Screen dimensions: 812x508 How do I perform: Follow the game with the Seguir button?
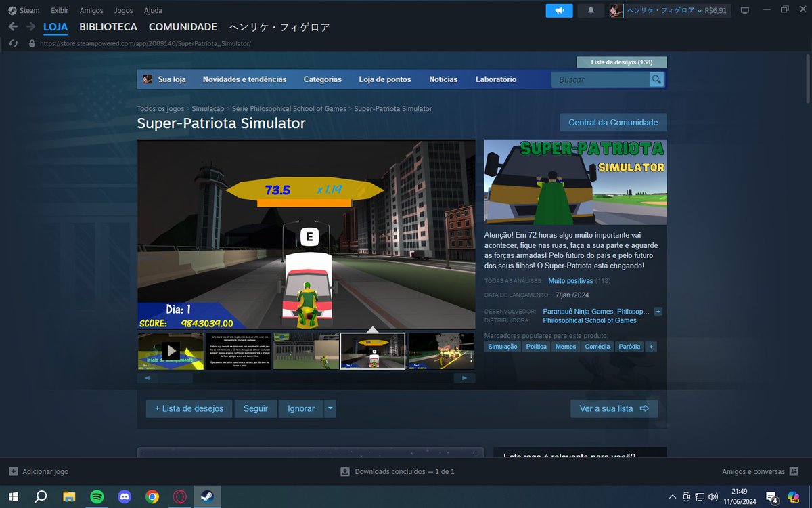coord(256,408)
